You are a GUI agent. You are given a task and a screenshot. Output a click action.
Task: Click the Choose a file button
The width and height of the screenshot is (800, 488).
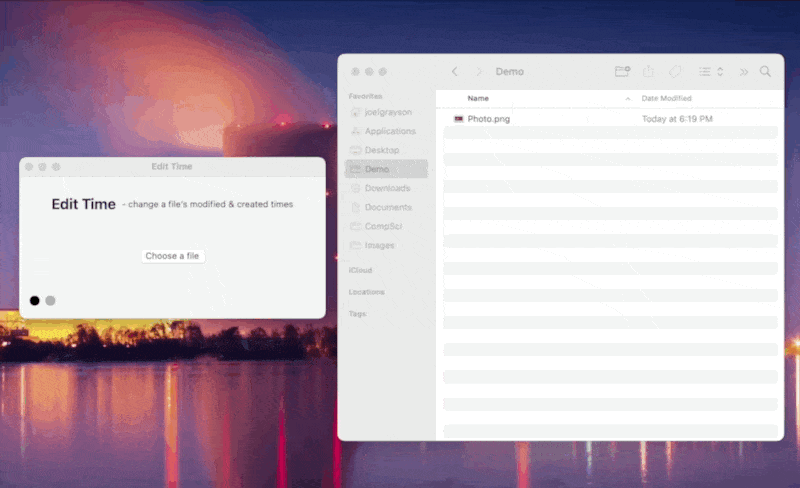(x=172, y=256)
